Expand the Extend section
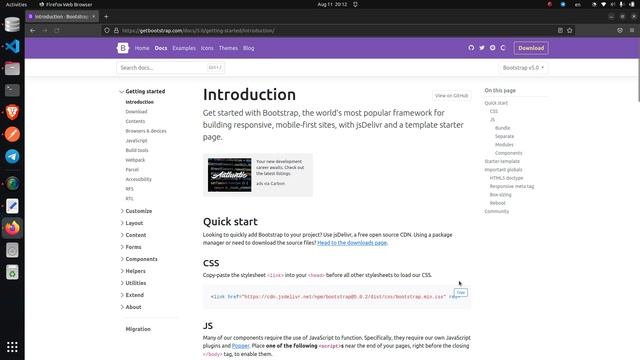This screenshot has width=640, height=360. point(132,295)
